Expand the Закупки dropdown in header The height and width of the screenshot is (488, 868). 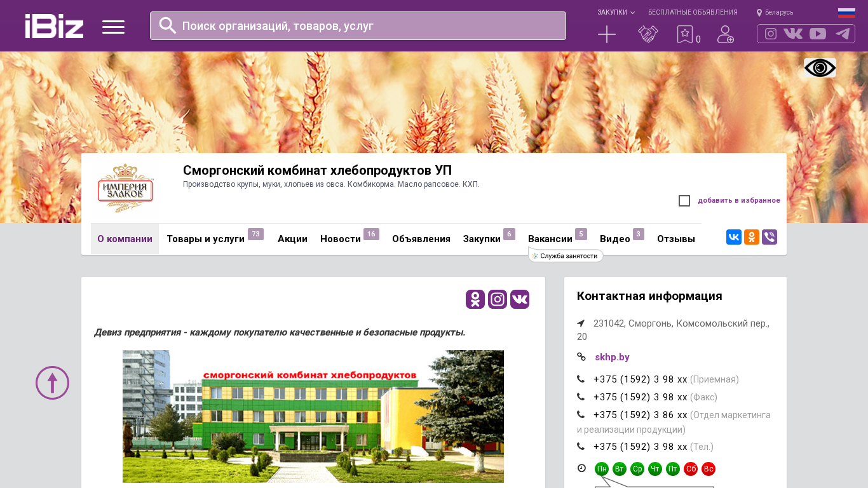616,13
